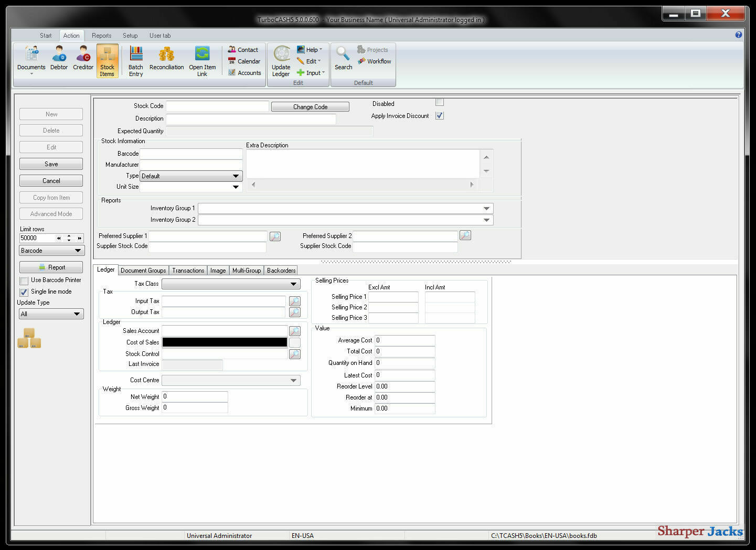Click into the Selling Price 1 Excl Amt field

point(393,297)
